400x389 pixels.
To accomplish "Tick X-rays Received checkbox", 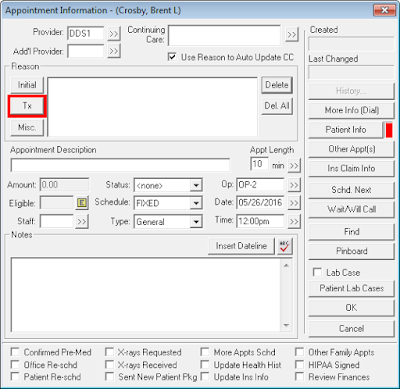I will 109,364.
